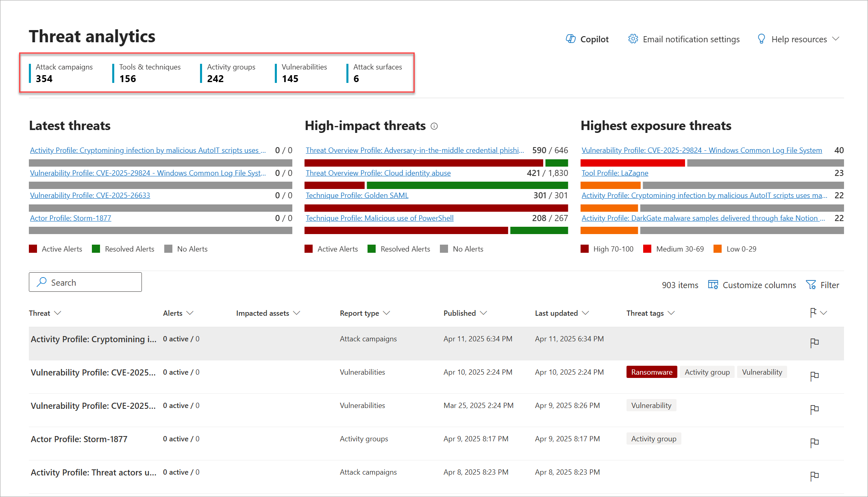The image size is (868, 497).
Task: Click the magnifier icon in Search box
Action: click(41, 282)
